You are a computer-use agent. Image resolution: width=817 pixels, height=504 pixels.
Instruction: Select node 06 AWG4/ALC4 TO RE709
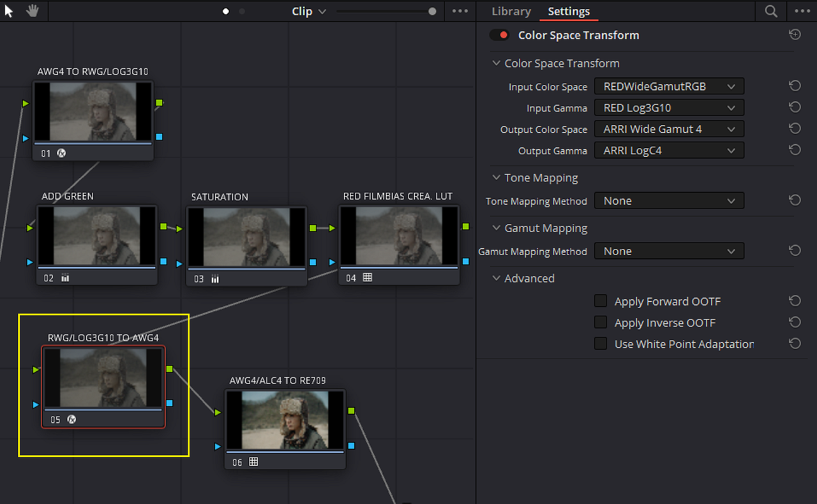285,429
